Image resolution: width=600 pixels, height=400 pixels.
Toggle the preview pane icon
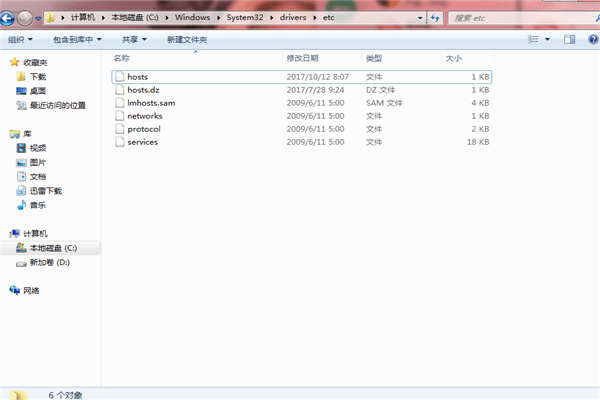(x=569, y=39)
